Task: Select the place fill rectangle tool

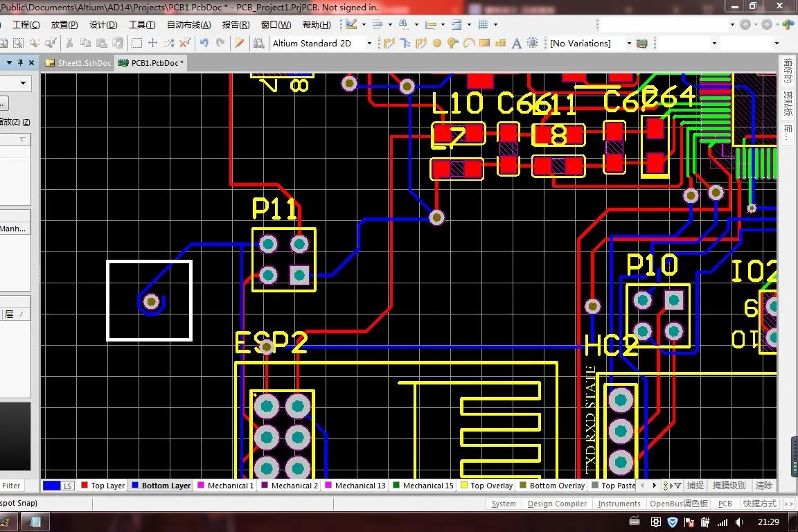Action: click(484, 43)
